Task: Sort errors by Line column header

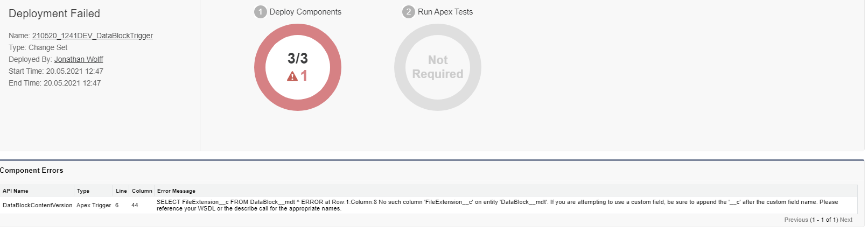Action: (121, 191)
